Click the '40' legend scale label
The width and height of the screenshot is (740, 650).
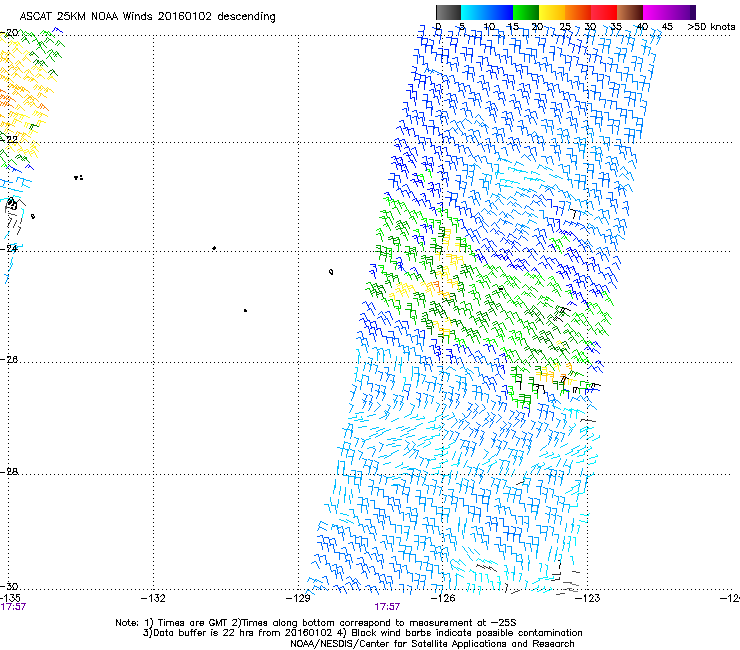642,26
